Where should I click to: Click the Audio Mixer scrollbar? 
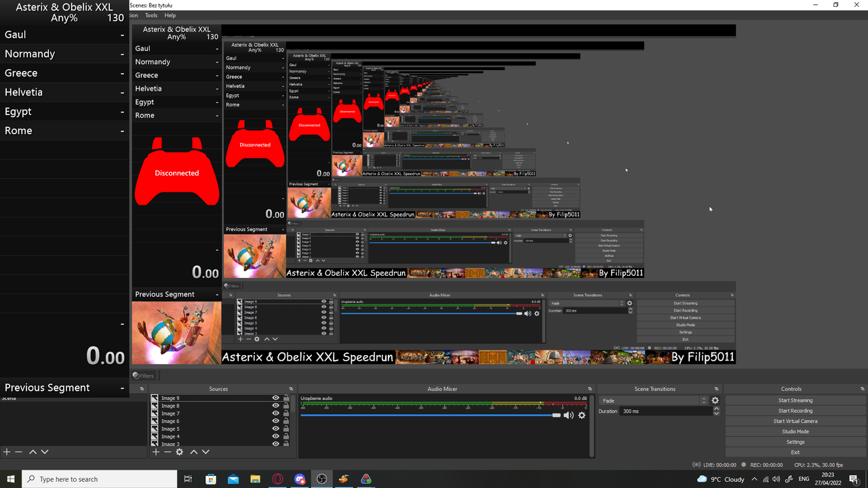click(x=593, y=425)
